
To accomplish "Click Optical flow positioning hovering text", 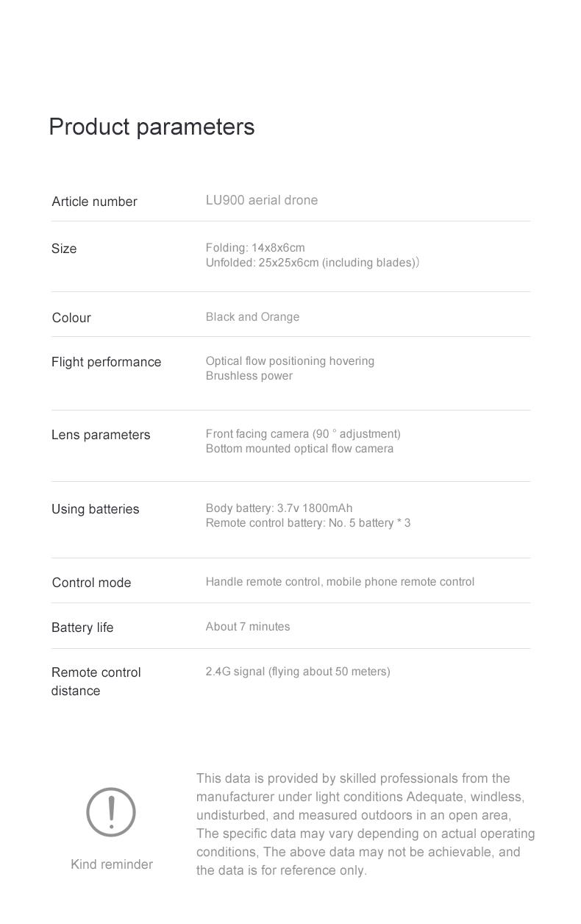I will click(x=290, y=361).
